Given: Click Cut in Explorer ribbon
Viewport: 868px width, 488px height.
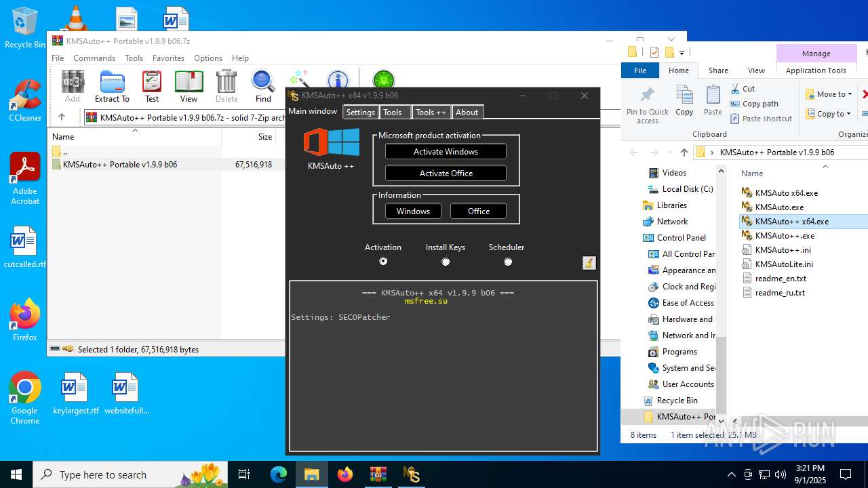Looking at the screenshot, I should [743, 89].
